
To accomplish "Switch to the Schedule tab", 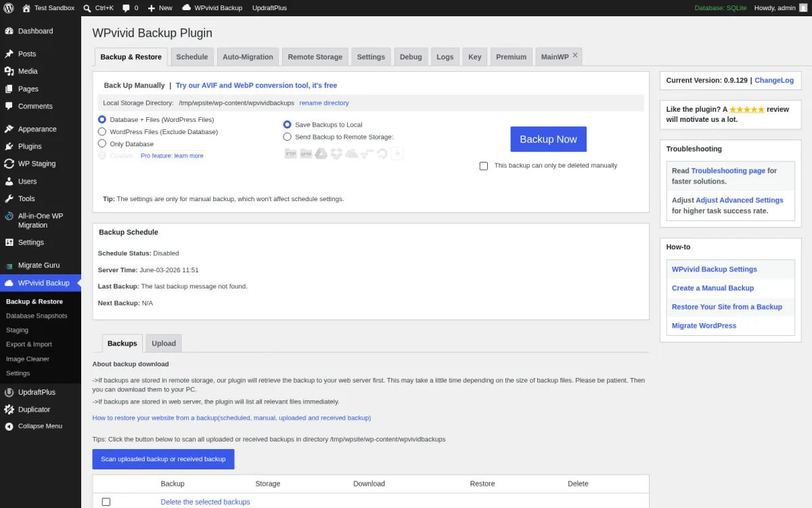I will tap(192, 57).
